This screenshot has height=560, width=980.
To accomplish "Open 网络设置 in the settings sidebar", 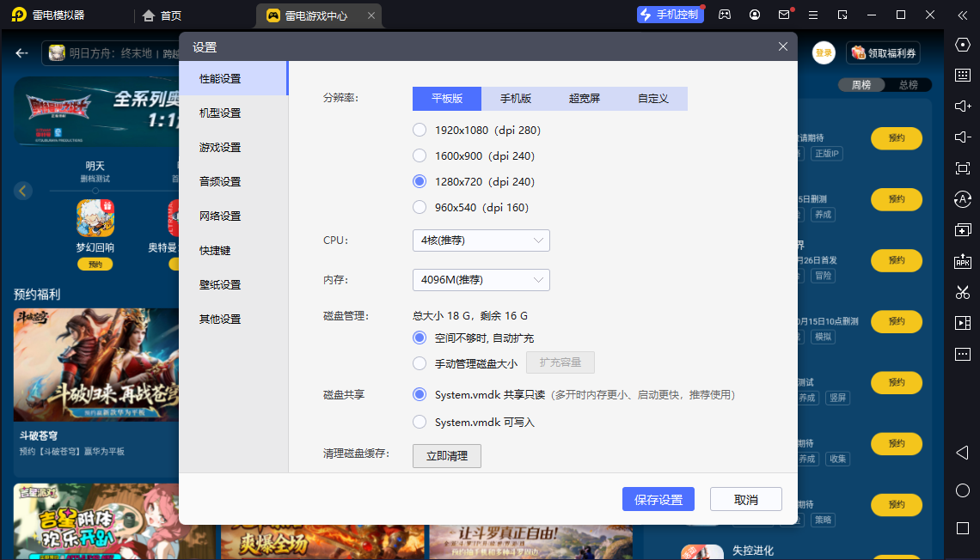I will point(220,216).
